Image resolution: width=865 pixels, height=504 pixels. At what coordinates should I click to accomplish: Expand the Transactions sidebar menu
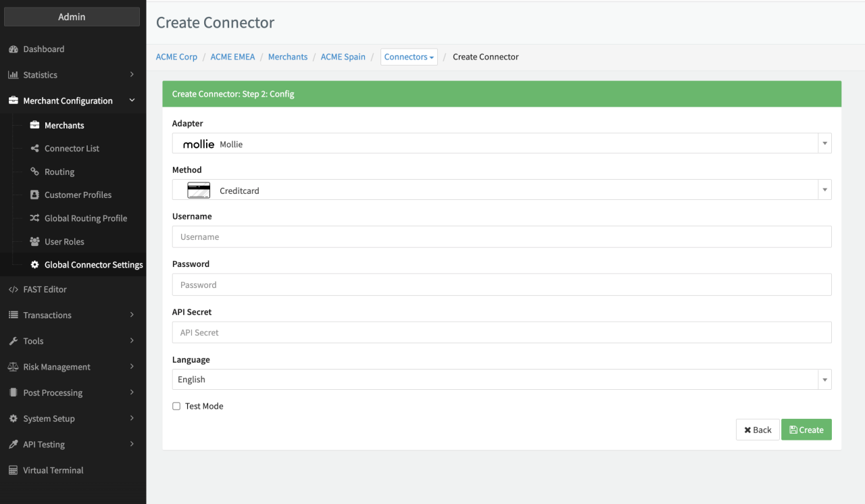pyautogui.click(x=72, y=316)
